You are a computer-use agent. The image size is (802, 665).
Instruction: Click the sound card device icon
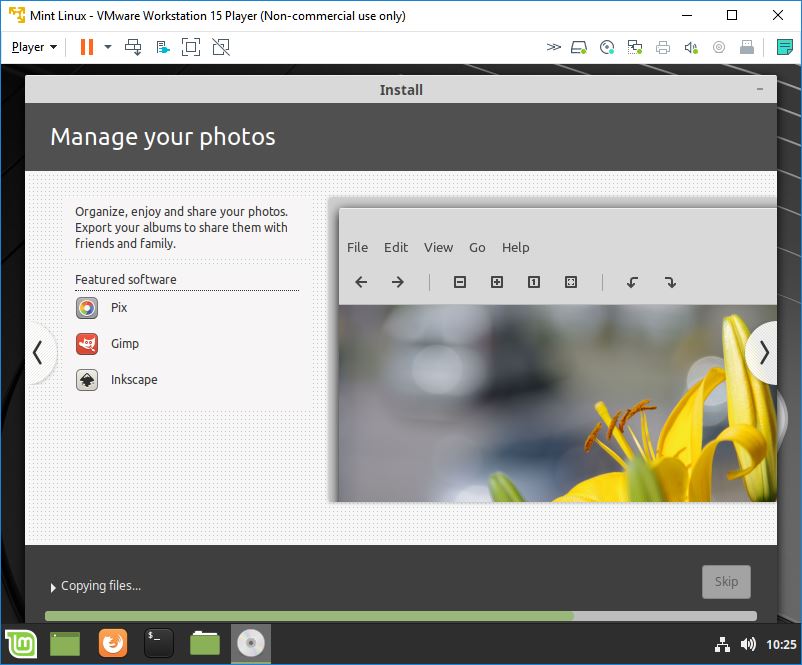(691, 48)
